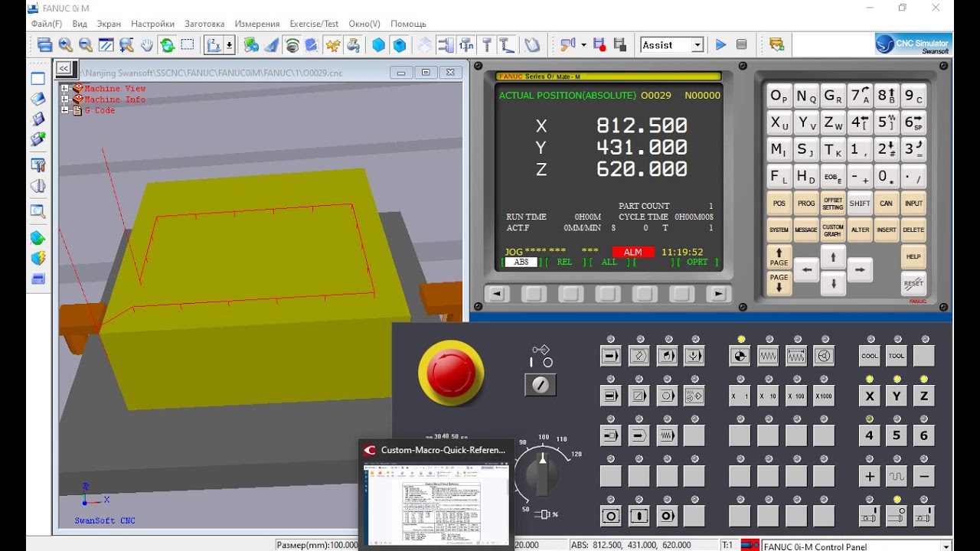
Task: Set handle increment X 100
Action: [796, 396]
